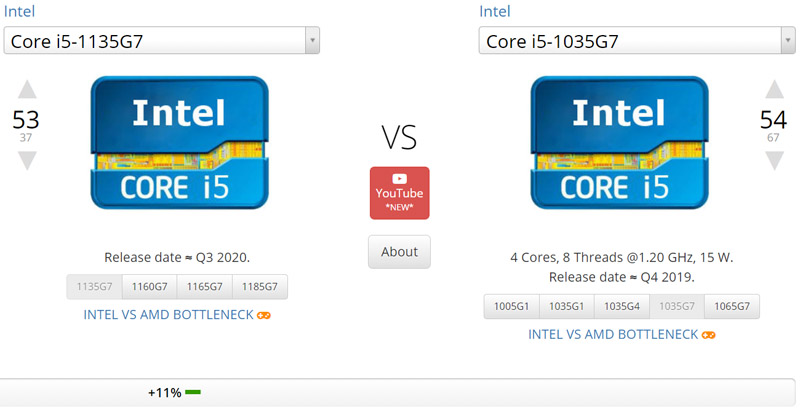Select the 1035G7 variant tab
Viewport: 800px width, 412px height.
tap(677, 306)
